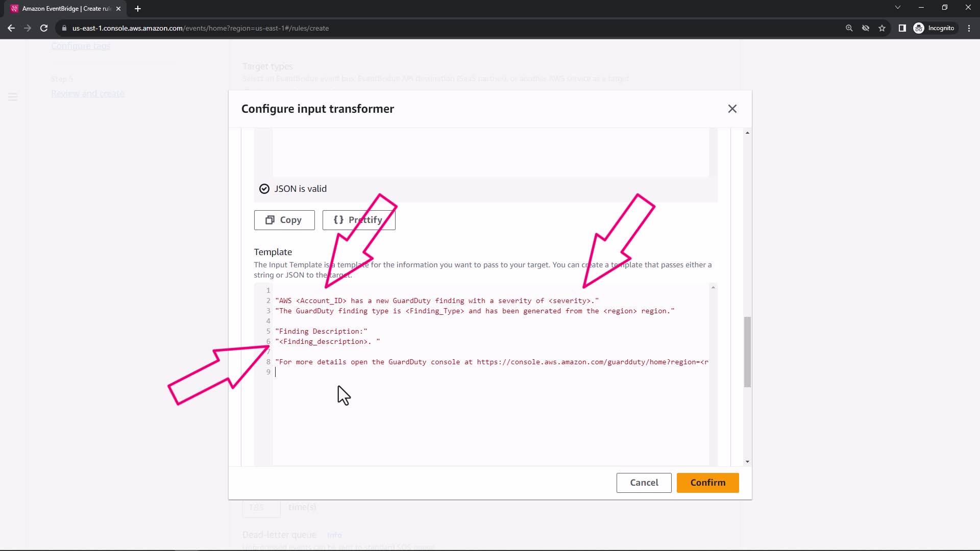Click the dialog vertical scrollbar thumb
The height and width of the screenshot is (551, 980).
[747, 352]
